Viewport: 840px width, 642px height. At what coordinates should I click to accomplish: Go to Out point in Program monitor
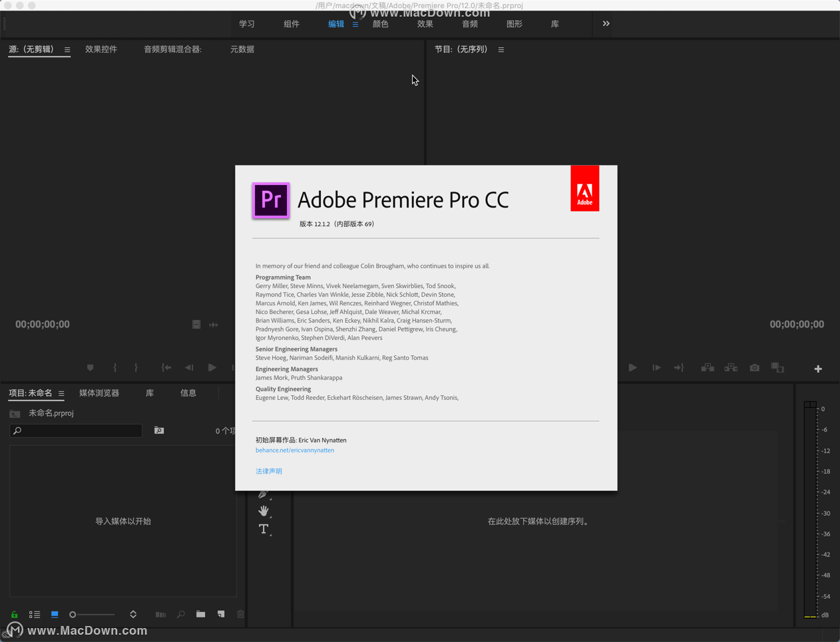[679, 368]
